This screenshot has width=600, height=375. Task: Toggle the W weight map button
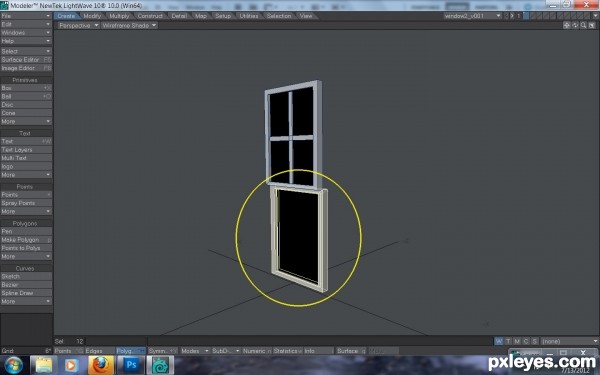click(x=499, y=341)
